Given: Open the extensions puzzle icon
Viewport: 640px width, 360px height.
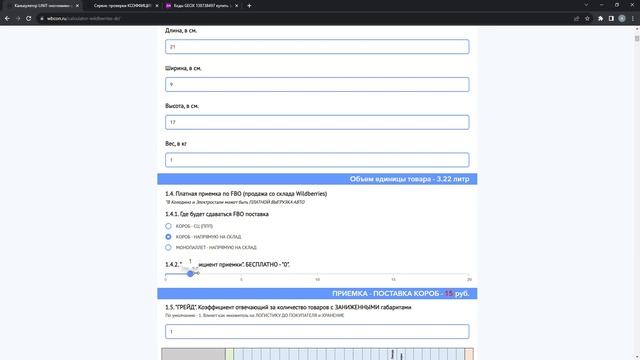Looking at the screenshot, I should (x=600, y=18).
